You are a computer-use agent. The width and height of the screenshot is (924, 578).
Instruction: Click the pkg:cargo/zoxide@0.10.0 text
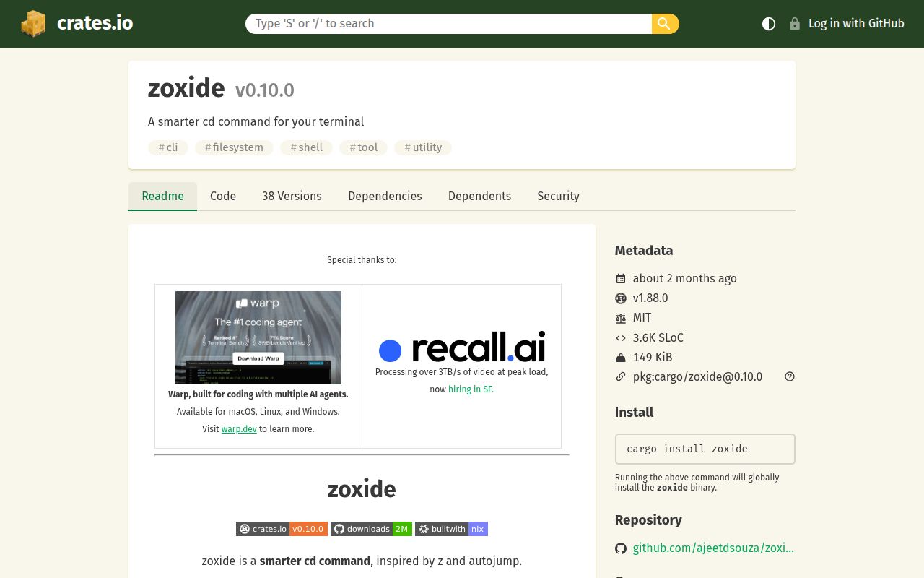coord(697,376)
